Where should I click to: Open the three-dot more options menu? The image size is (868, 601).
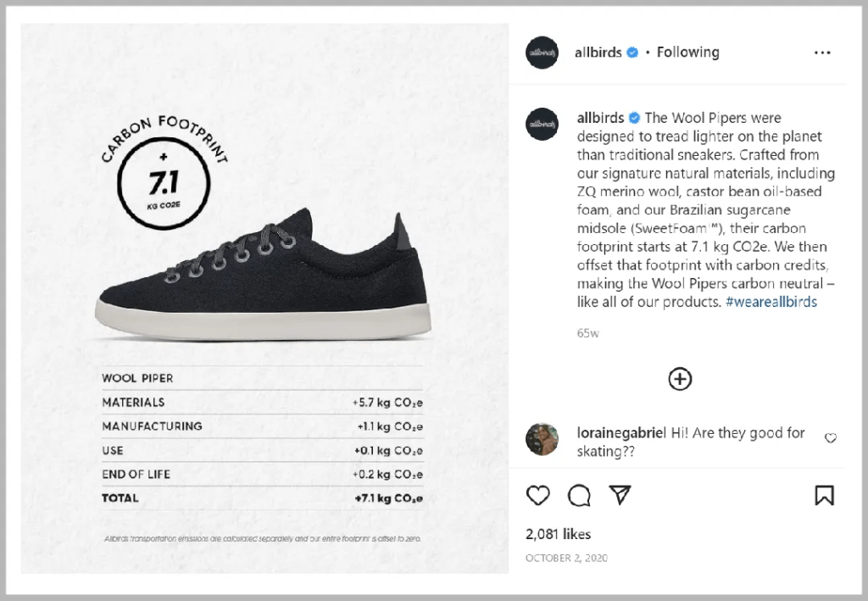tap(822, 53)
